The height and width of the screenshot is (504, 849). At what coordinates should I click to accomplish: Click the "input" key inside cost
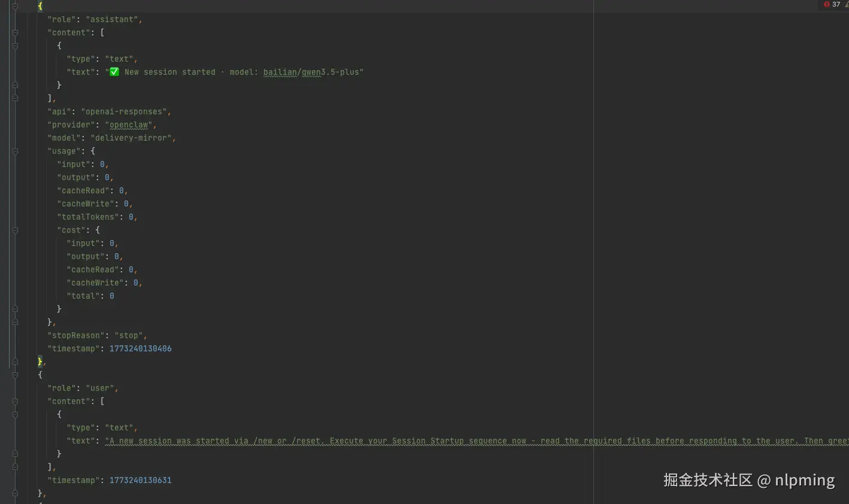84,244
